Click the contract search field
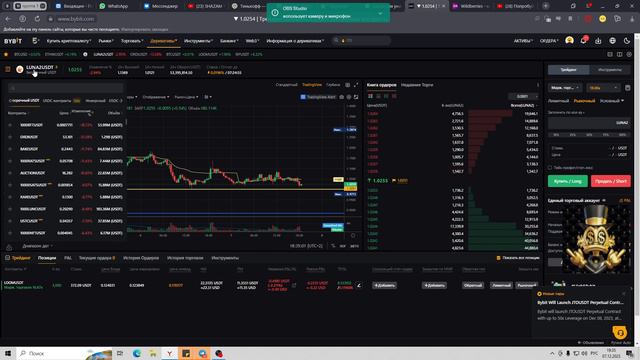Screen dimensions: 640x360 point(65,88)
